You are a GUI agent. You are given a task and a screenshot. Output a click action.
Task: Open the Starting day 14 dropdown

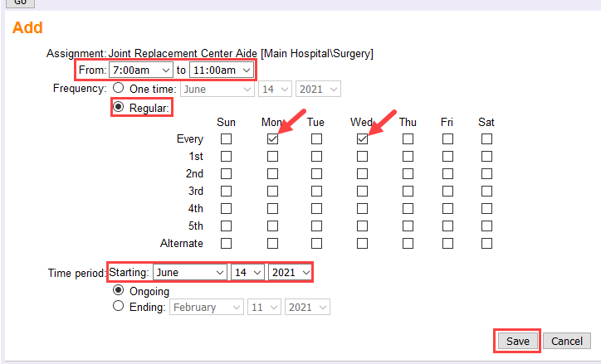(247, 272)
